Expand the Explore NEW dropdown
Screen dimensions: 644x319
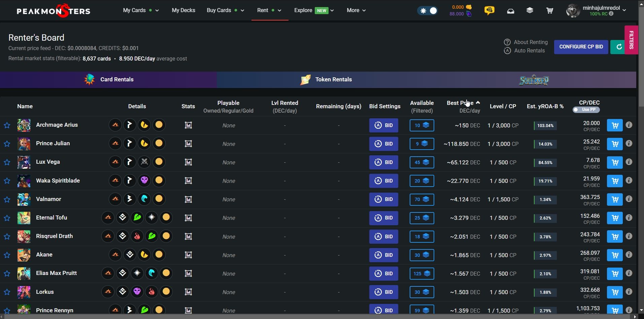coord(314,10)
